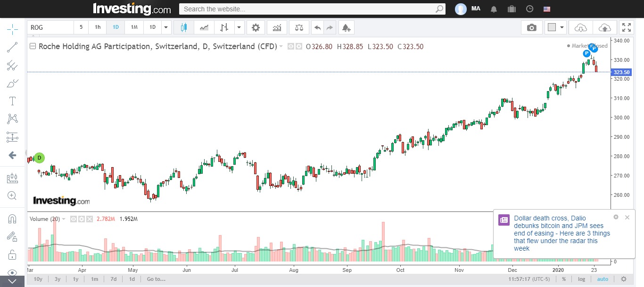644x287 pixels.
Task: Open the time interval dropdown arrow
Action: tap(165, 27)
